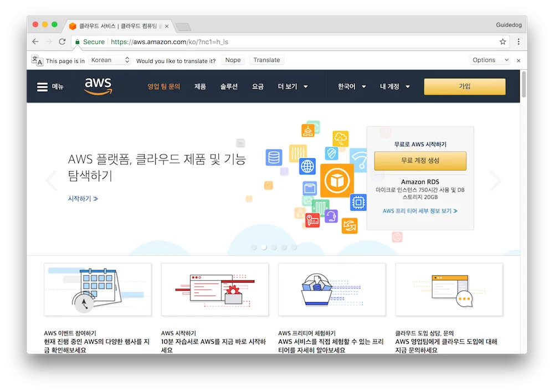Open the AWS 시작하기 thumbnail card
This screenshot has width=554, height=392.
215,290
